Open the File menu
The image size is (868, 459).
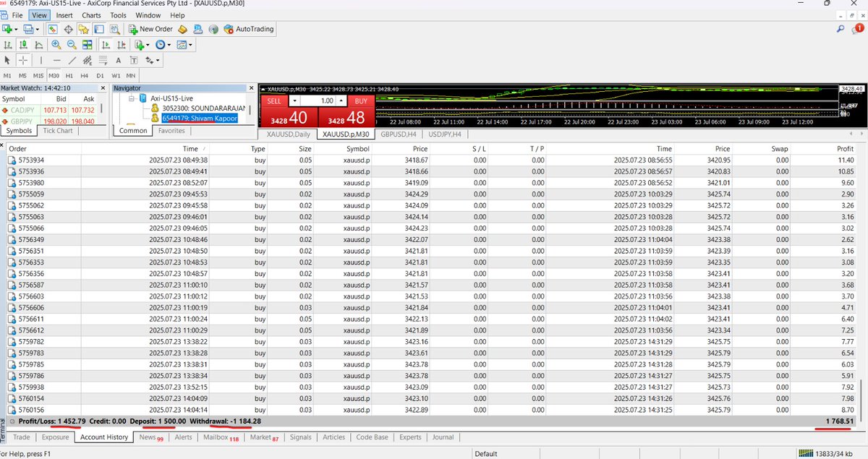click(17, 15)
